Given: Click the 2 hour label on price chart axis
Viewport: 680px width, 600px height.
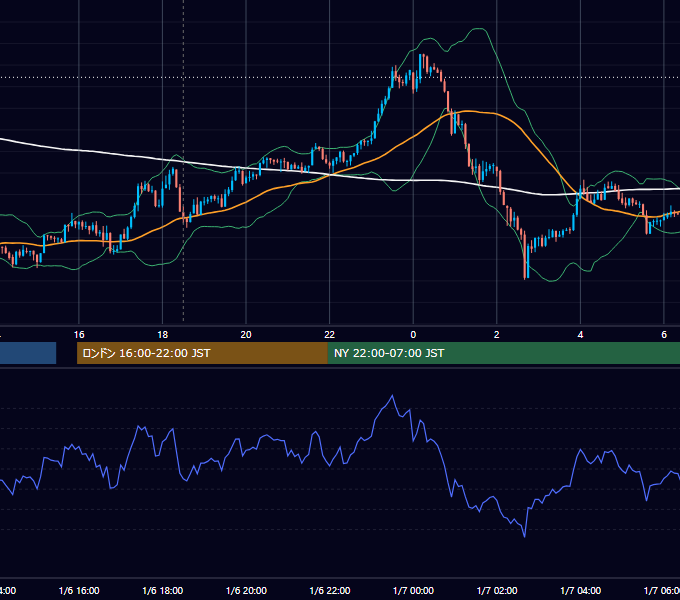Looking at the screenshot, I should [497, 335].
